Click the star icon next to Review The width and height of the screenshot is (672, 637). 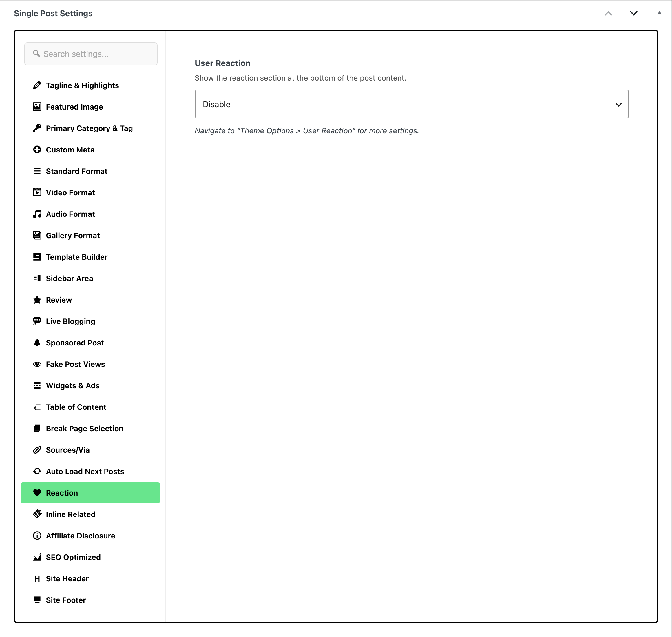point(37,300)
